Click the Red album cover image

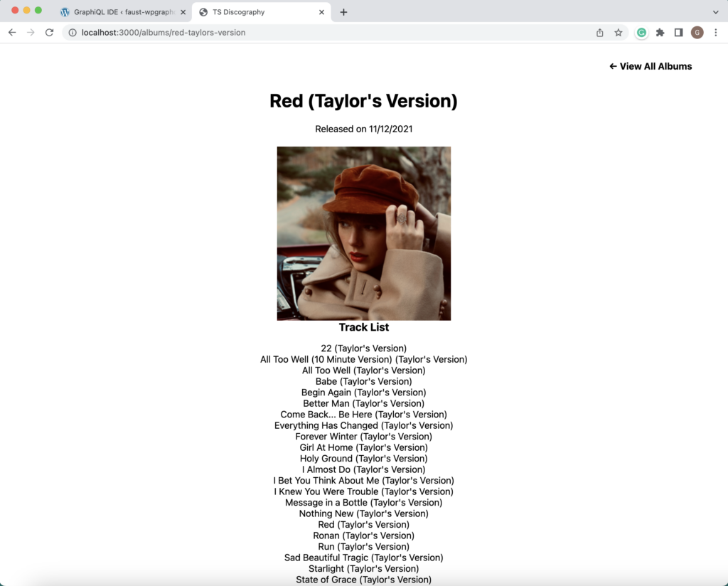tap(363, 233)
